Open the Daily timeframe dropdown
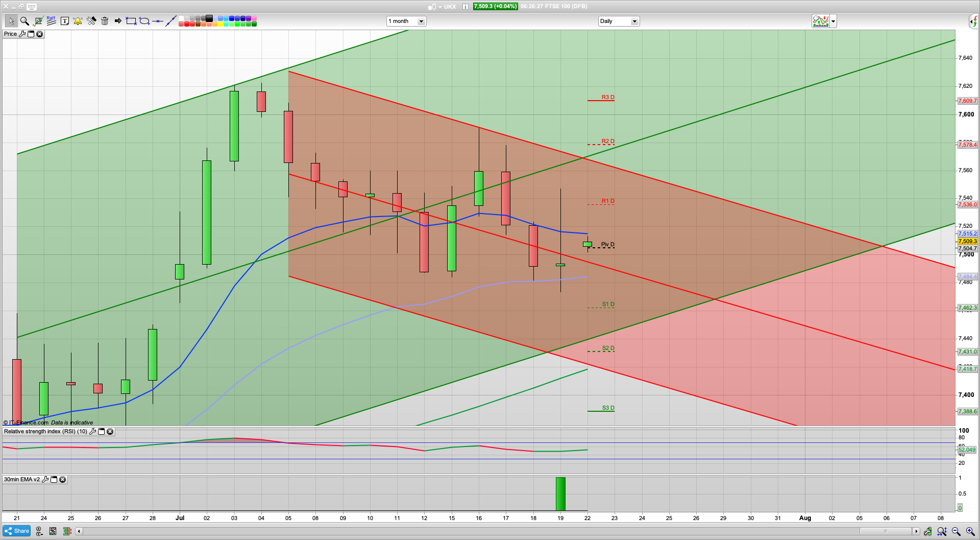 [x=619, y=21]
